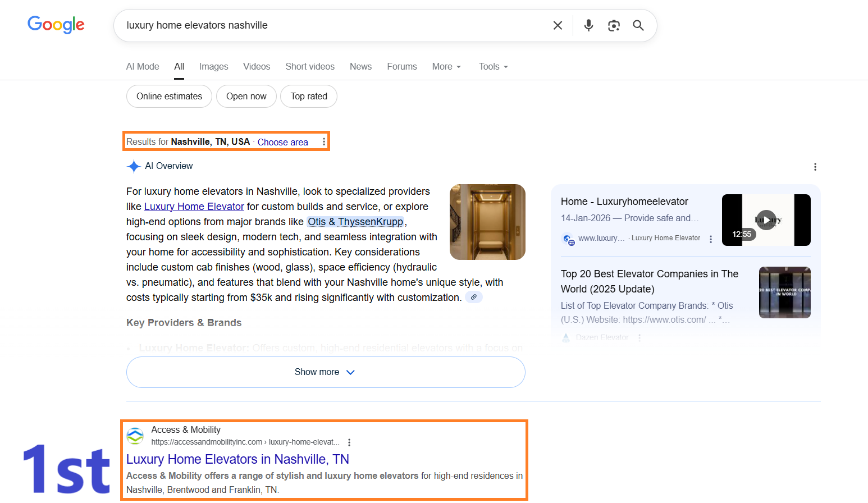This screenshot has width=868, height=503.
Task: Click Choose area link
Action: click(283, 142)
